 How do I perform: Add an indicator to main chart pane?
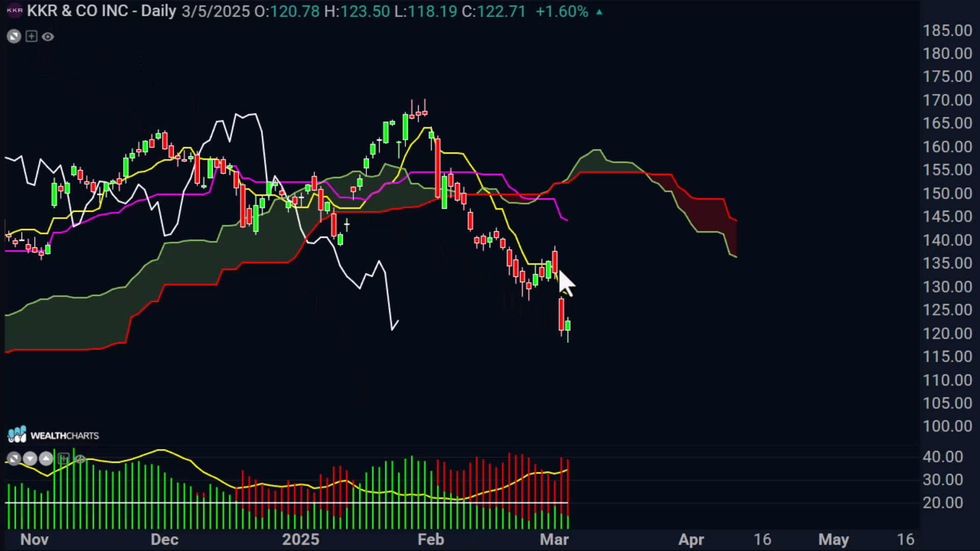pyautogui.click(x=32, y=36)
